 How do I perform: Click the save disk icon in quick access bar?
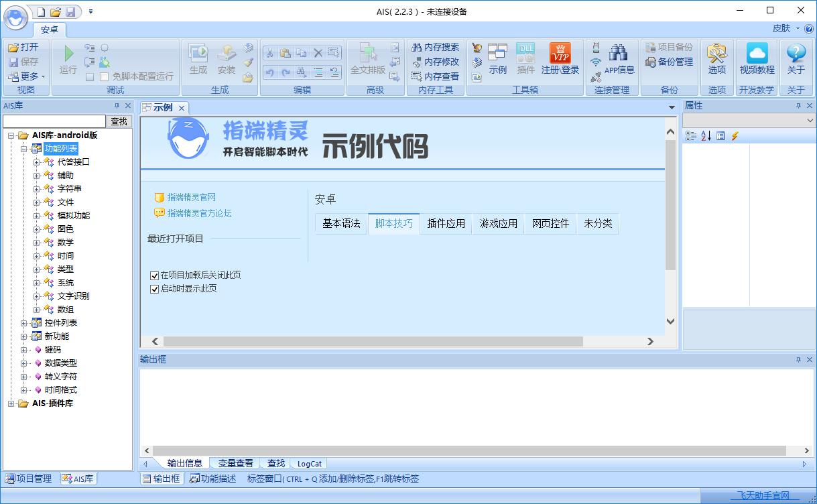pos(70,11)
